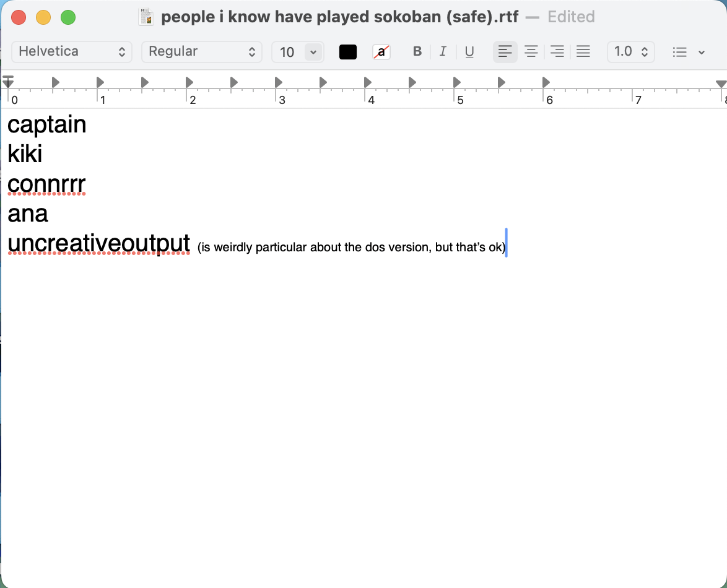Click the word kiki
This screenshot has height=588, width=727.
(25, 154)
